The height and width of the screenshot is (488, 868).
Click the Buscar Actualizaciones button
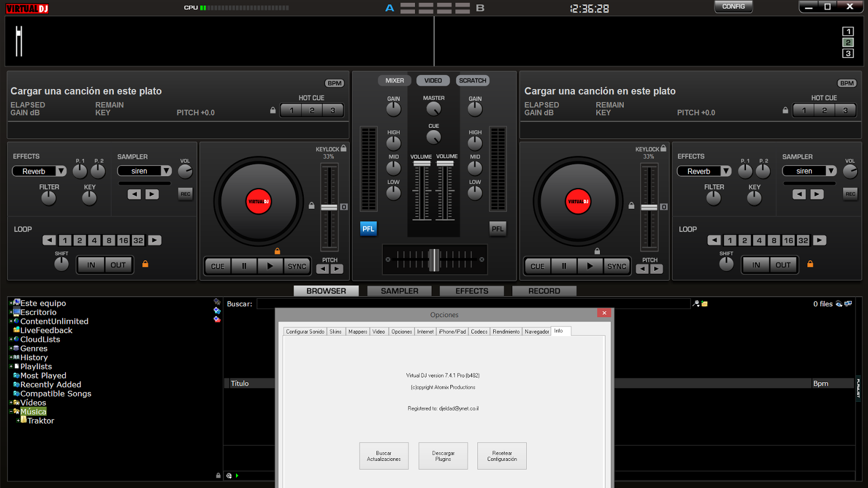384,455
